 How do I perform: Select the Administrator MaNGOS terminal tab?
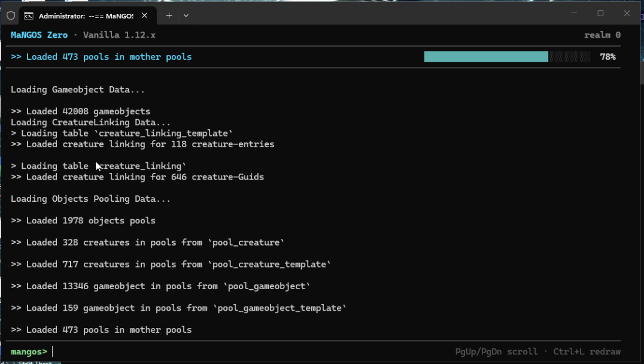[x=87, y=16]
